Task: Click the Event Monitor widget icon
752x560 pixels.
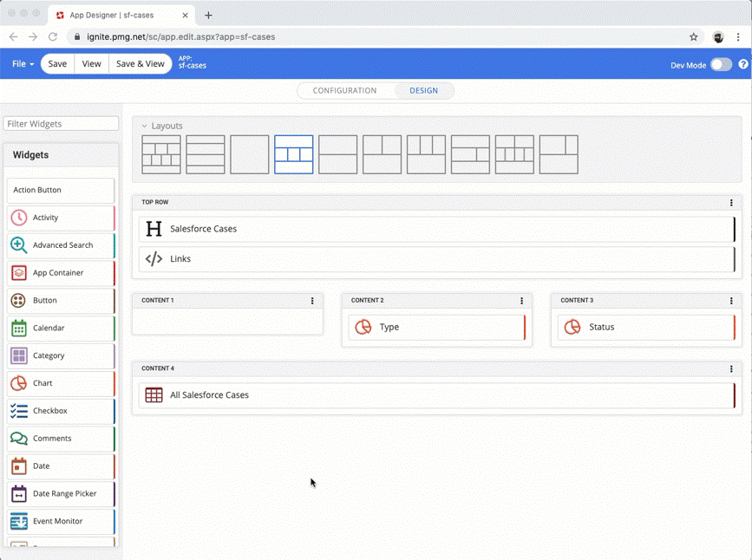Action: point(19,521)
